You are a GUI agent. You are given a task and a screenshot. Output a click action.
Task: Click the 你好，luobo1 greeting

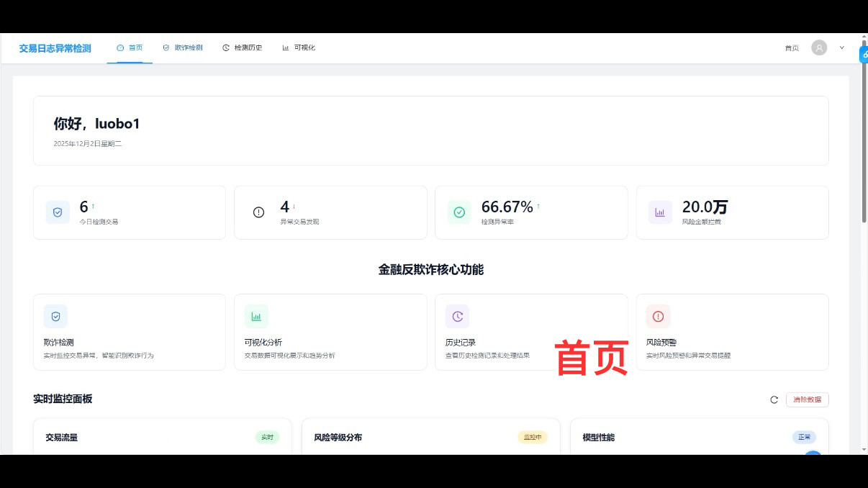[96, 124]
